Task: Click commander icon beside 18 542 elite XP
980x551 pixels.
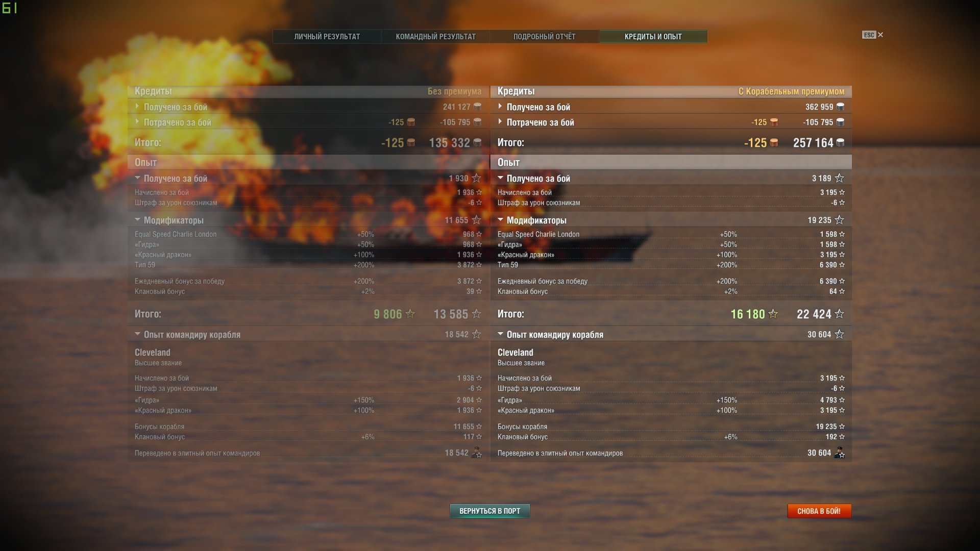Action: (477, 453)
